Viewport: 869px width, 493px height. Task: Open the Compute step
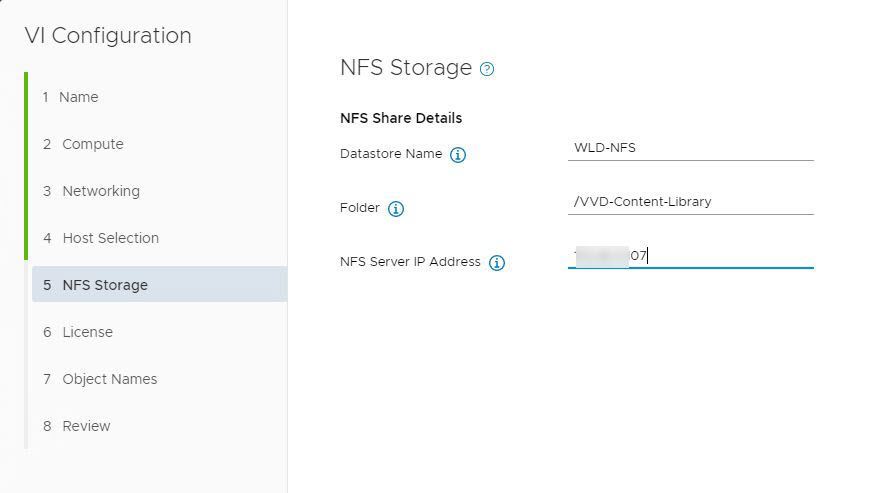(92, 144)
